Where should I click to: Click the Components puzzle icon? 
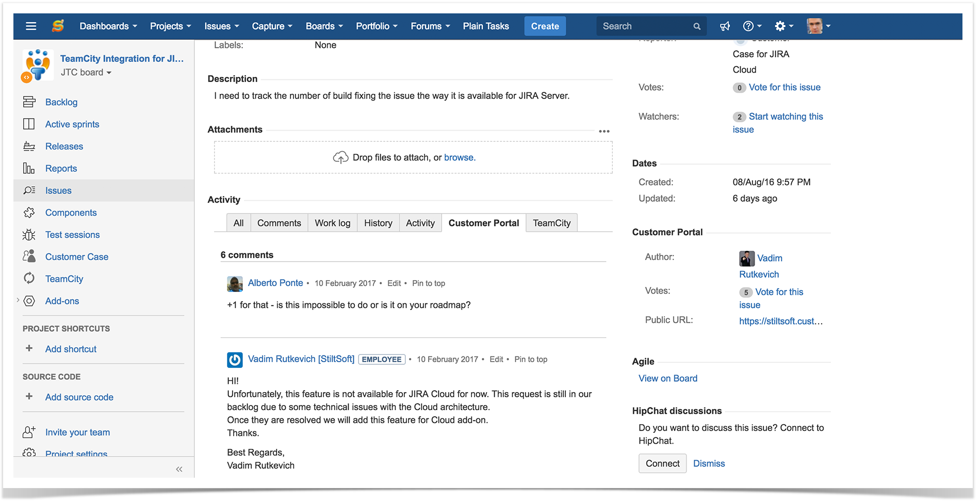coord(29,213)
